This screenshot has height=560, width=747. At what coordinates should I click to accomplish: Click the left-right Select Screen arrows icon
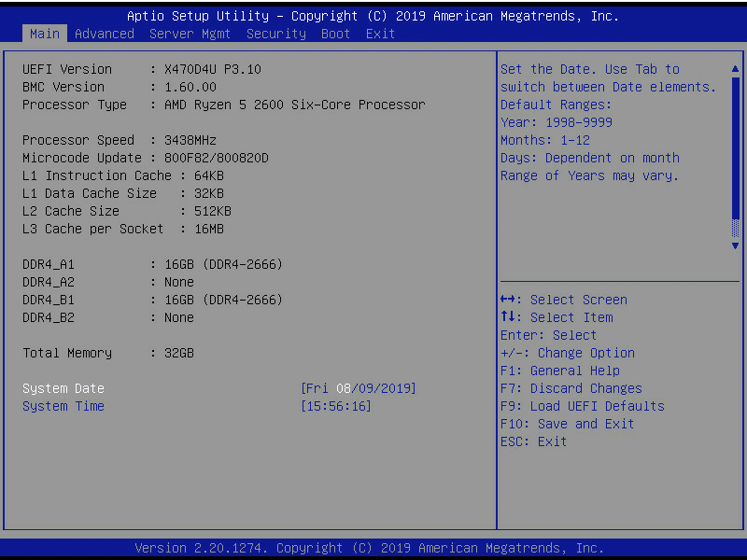coord(508,300)
